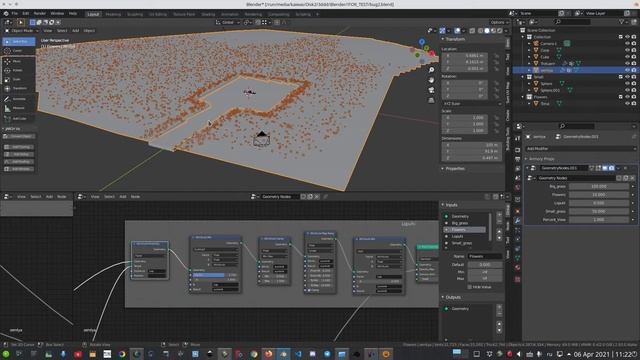
Task: Click the Name field containing Flowers
Action: click(485, 256)
